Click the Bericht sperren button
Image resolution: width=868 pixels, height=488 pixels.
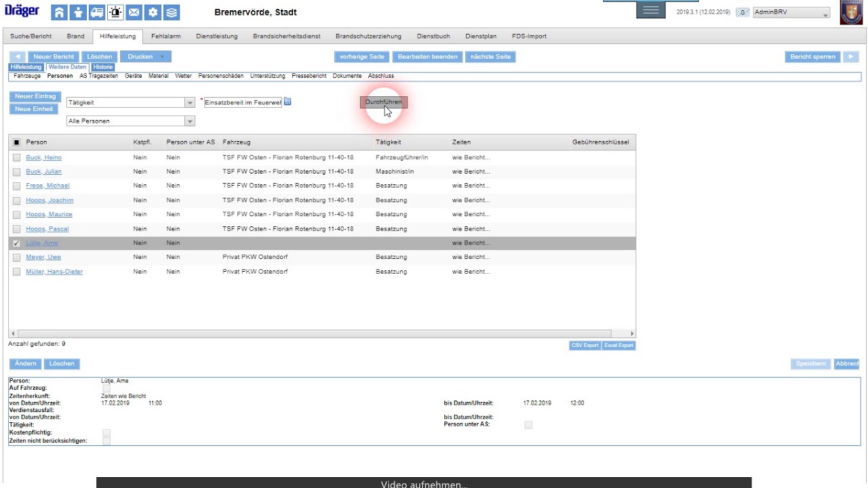tap(812, 57)
